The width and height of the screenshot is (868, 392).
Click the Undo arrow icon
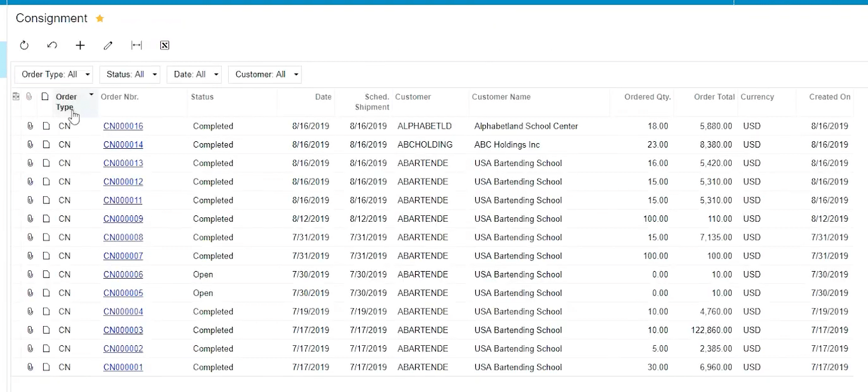53,45
